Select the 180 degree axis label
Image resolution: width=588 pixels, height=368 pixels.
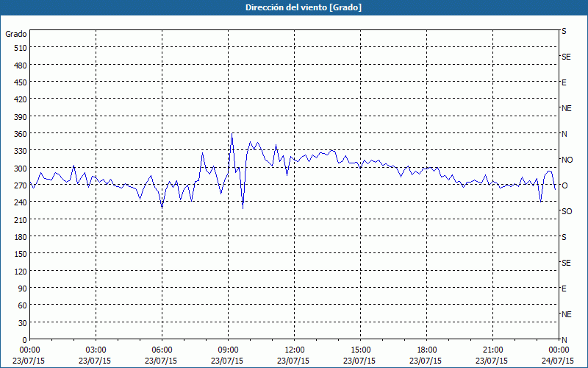[21, 237]
